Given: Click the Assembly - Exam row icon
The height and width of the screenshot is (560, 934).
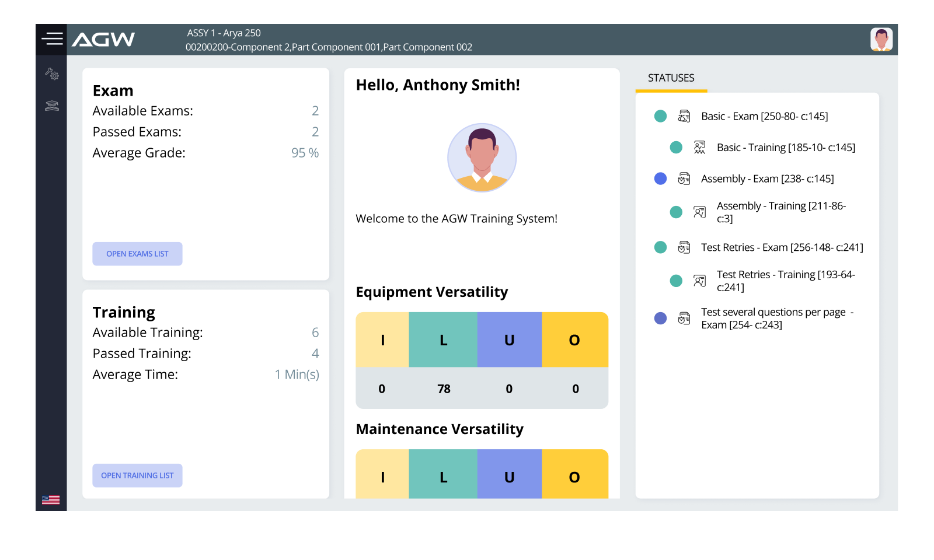Looking at the screenshot, I should click(x=684, y=178).
